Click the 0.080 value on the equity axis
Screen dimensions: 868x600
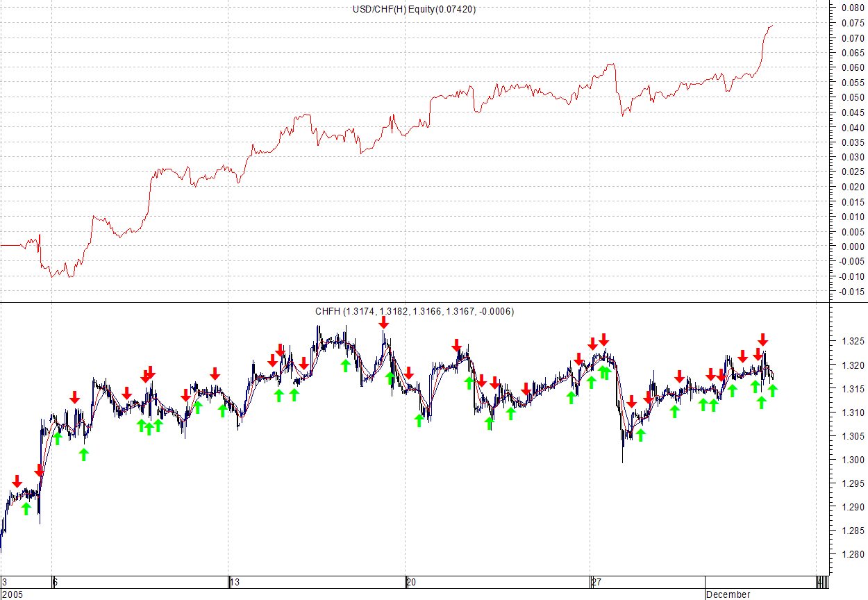coord(853,8)
